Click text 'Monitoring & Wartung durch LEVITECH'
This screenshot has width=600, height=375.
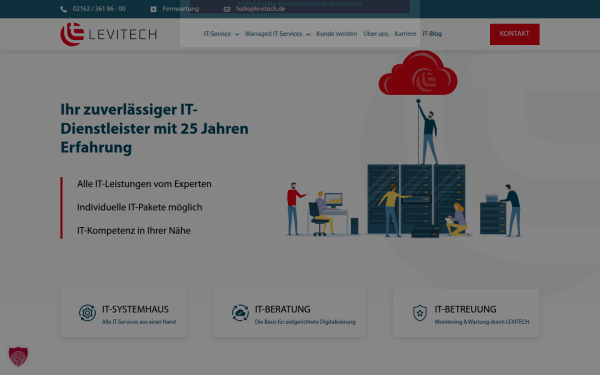point(482,322)
